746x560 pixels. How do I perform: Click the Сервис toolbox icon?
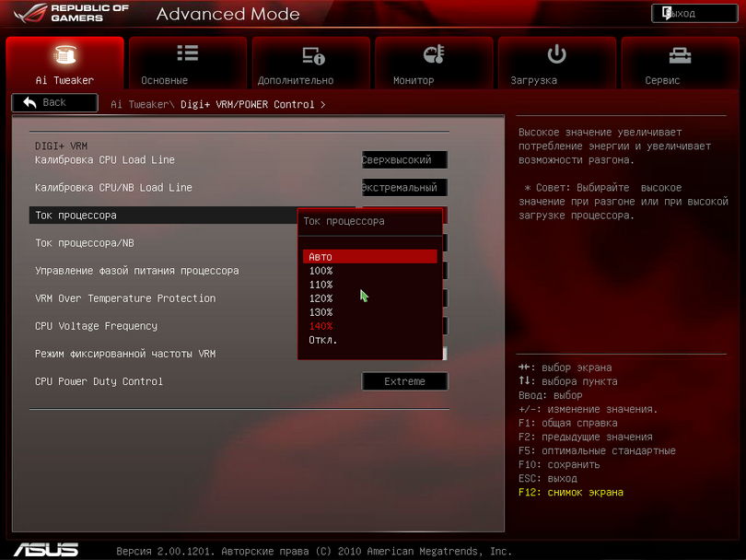point(680,55)
